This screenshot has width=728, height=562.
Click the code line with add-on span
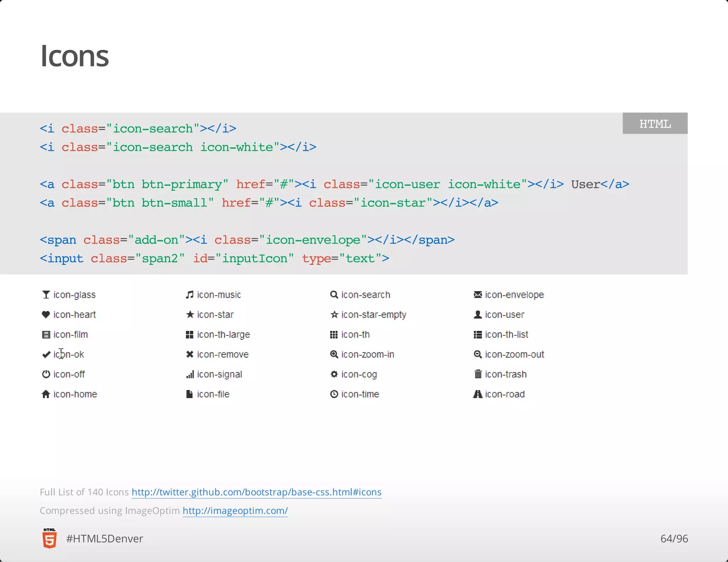tap(247, 240)
